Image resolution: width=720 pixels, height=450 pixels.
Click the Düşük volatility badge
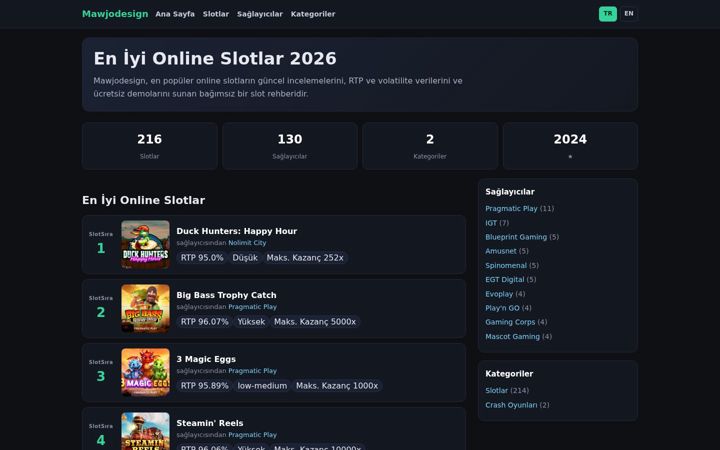pyautogui.click(x=245, y=258)
